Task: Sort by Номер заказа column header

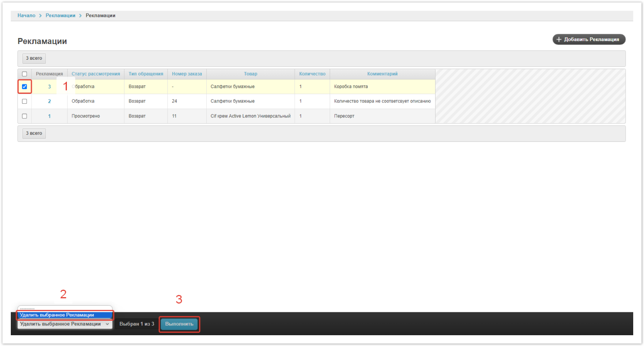Action: pyautogui.click(x=187, y=74)
